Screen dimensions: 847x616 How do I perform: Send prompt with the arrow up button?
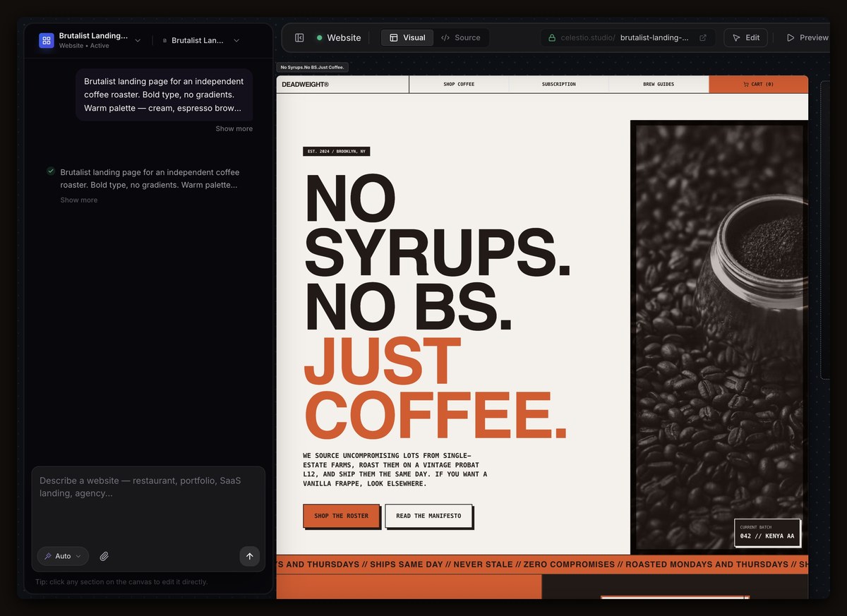(249, 556)
